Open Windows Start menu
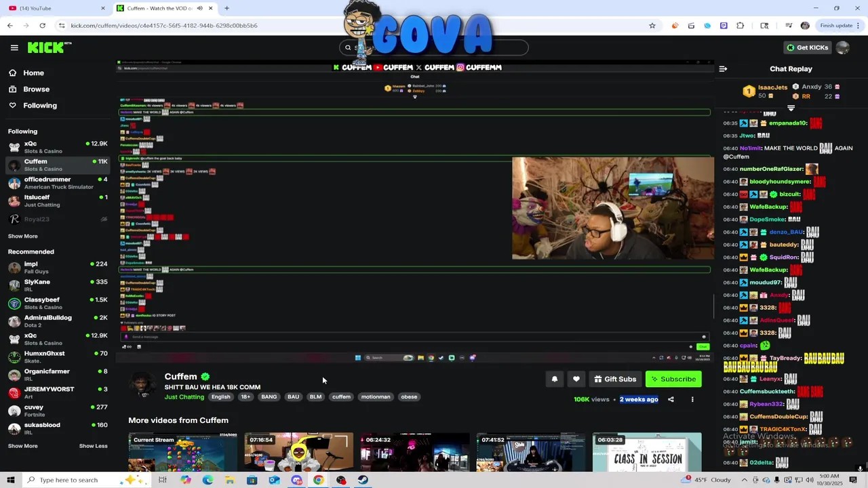Image resolution: width=868 pixels, height=488 pixels. click(10, 480)
